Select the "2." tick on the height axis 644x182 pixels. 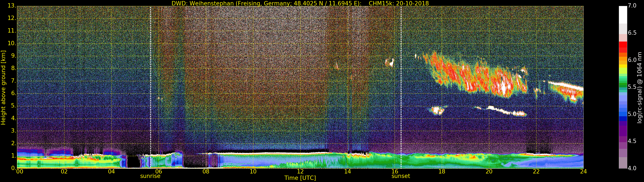[14, 143]
